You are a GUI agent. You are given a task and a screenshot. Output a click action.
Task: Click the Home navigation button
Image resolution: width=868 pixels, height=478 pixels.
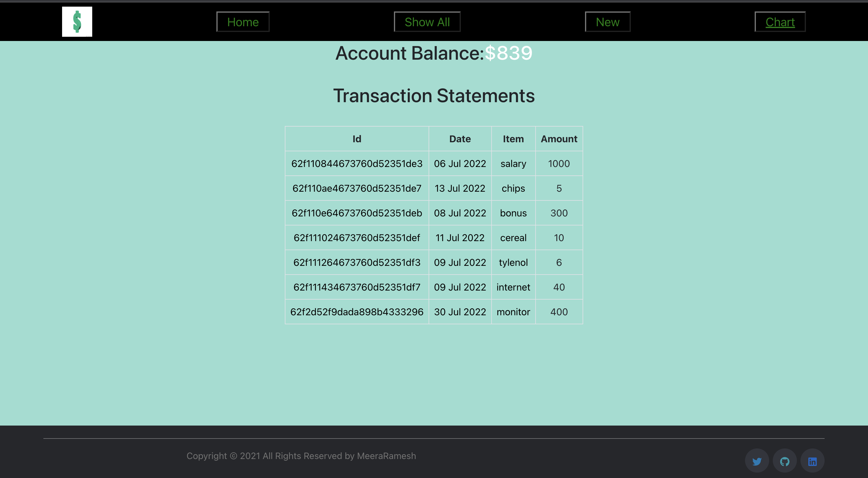[x=243, y=22]
